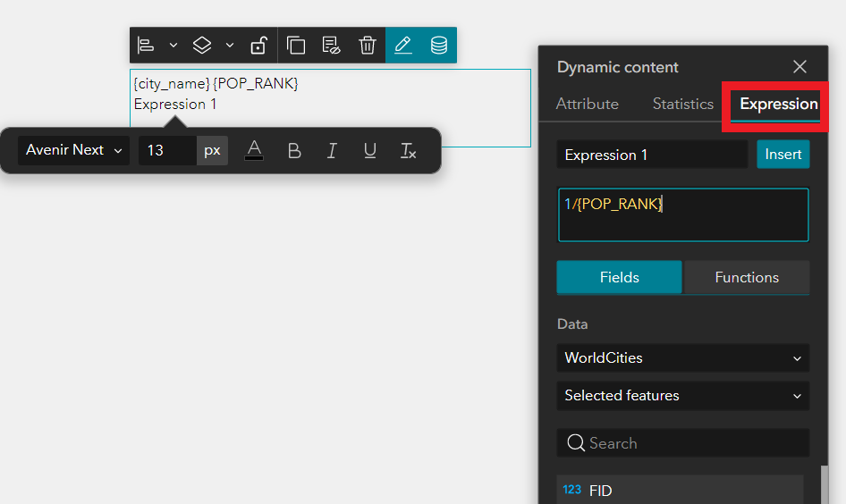Close the Dynamic content panel
The image size is (846, 504).
point(799,67)
